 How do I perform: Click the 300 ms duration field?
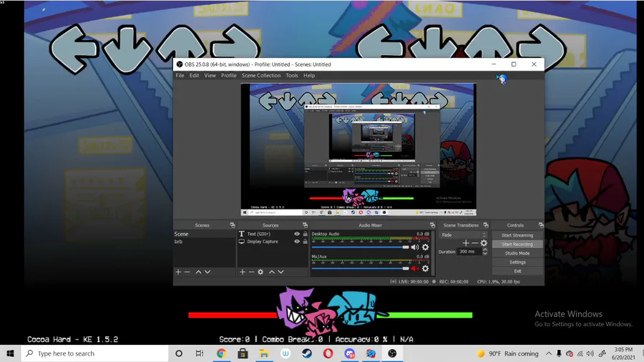click(x=469, y=252)
